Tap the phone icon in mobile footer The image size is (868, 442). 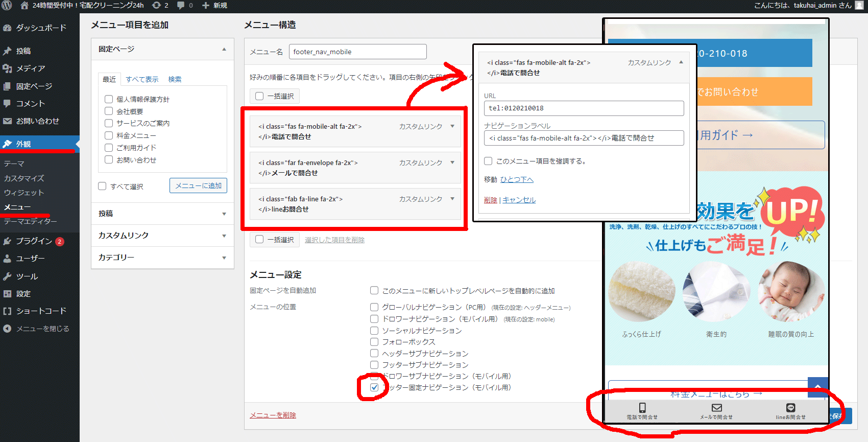(x=642, y=408)
